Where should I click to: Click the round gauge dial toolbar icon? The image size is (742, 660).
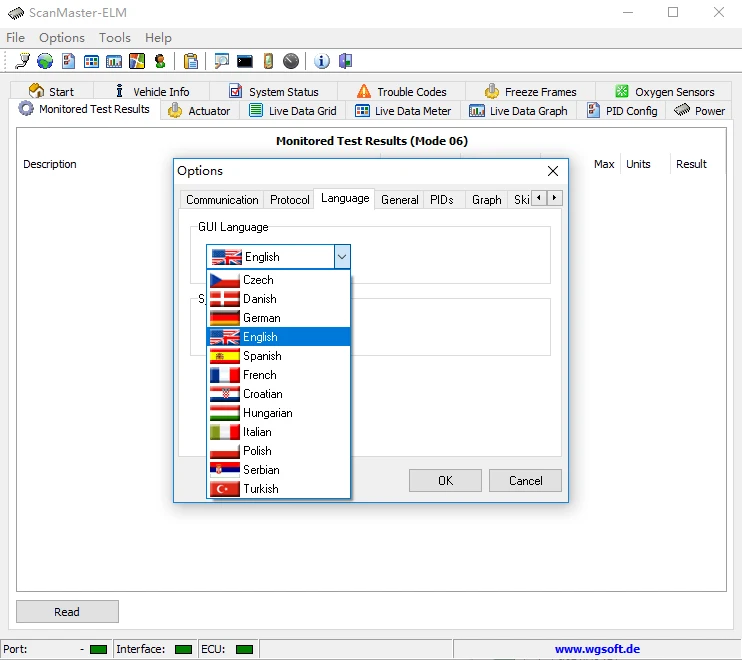pos(291,61)
